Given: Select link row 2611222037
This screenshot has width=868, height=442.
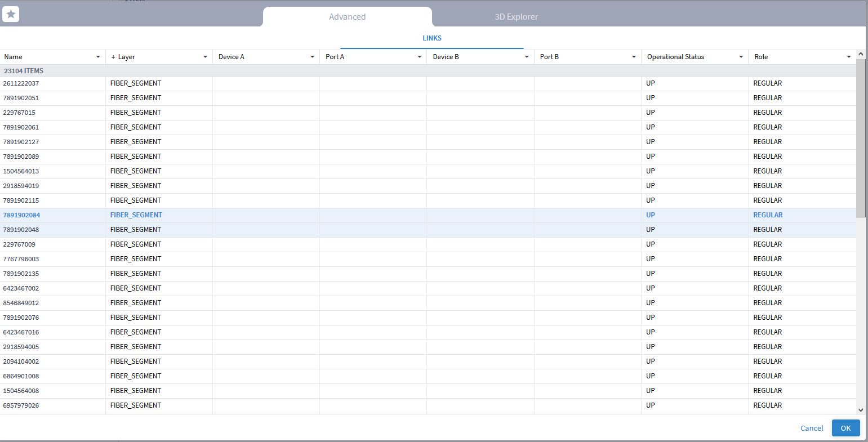Looking at the screenshot, I should pyautogui.click(x=428, y=83).
